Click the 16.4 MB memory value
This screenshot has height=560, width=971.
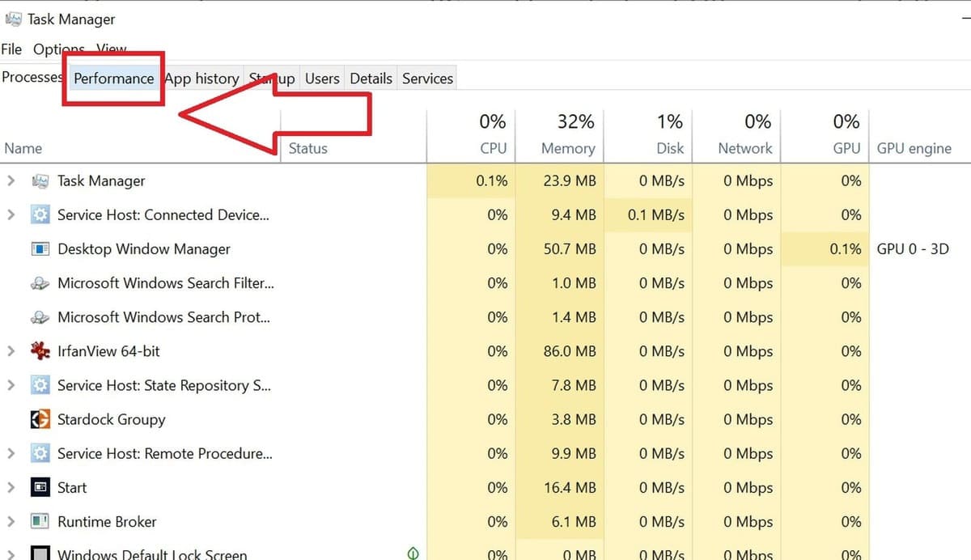[x=570, y=487]
